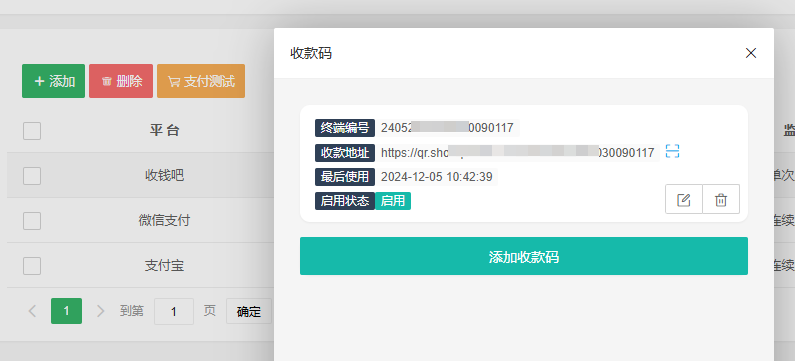The image size is (795, 361).
Task: Check the box for the 微信支付 row
Action: (x=32, y=221)
